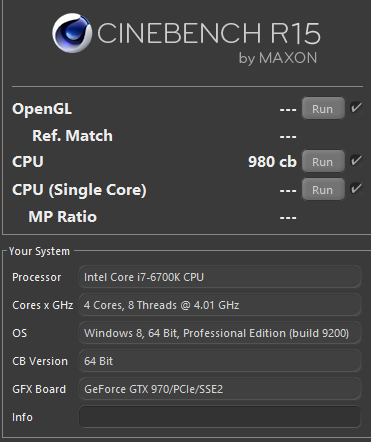
Task: Uncheck the CPU Single Core checkbox
Action: pos(356,189)
